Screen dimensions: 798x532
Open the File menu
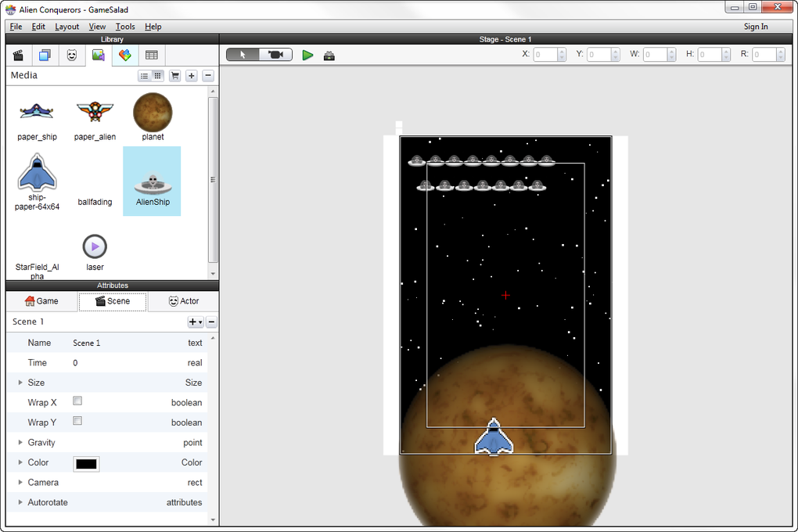pyautogui.click(x=16, y=27)
